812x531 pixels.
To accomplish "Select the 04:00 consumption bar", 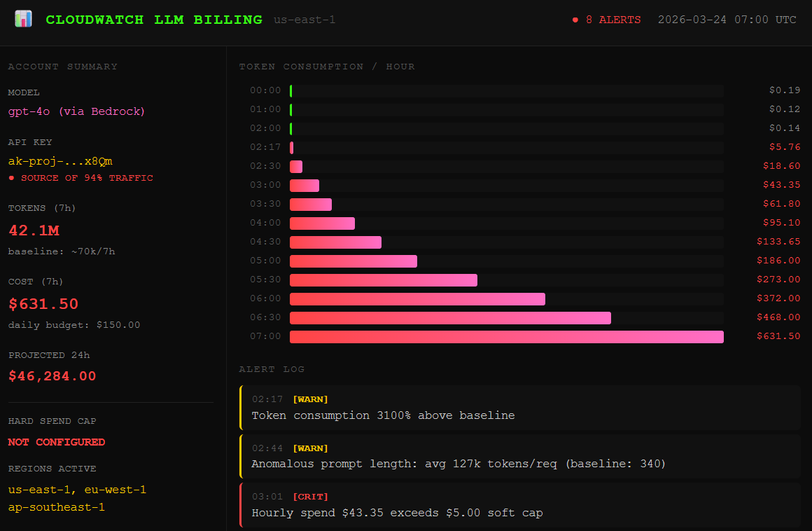I will 322,223.
